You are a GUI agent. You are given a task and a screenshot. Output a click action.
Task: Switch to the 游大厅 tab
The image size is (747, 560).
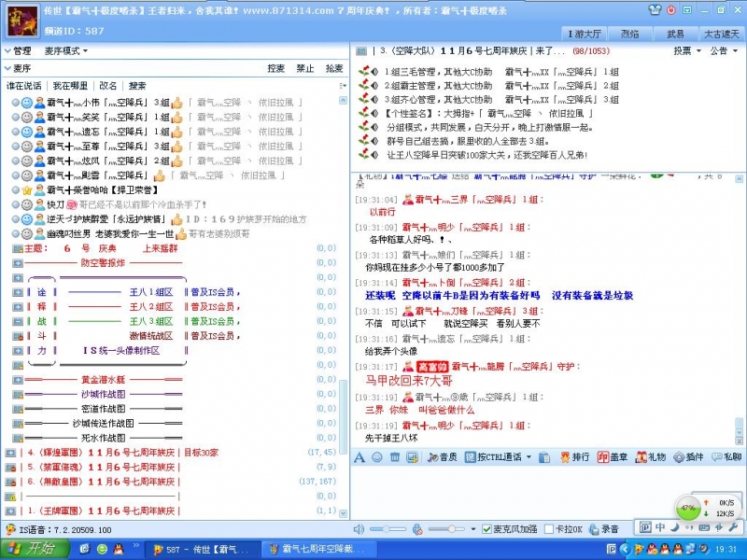click(x=585, y=34)
